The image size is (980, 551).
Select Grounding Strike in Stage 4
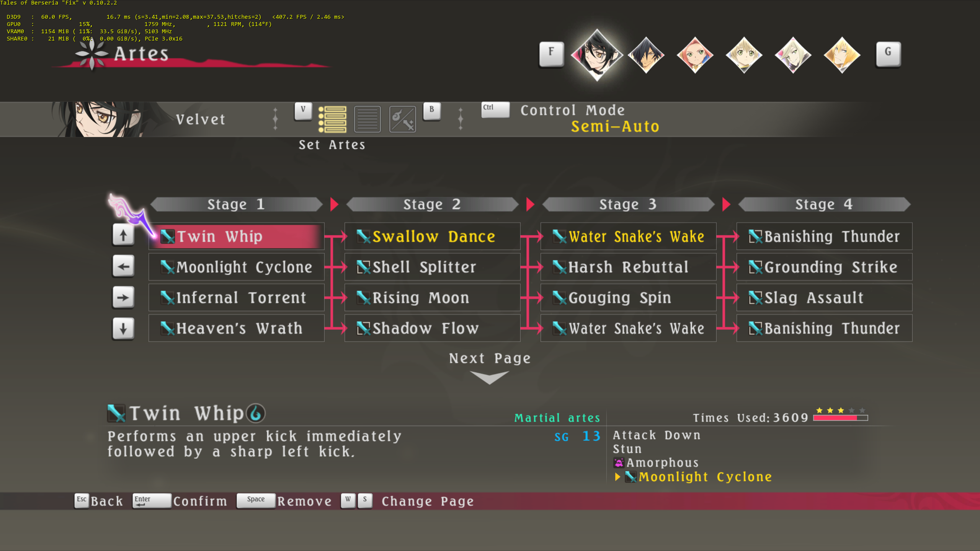824,267
